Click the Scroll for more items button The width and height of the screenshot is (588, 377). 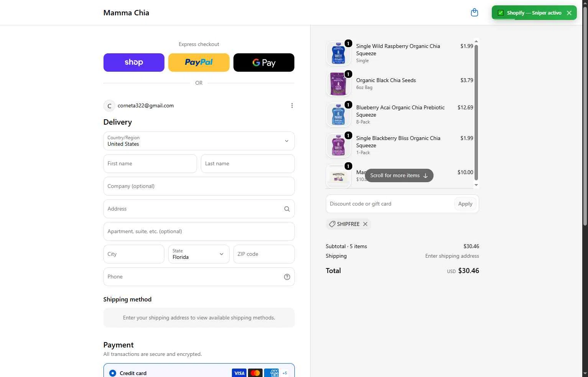point(399,176)
